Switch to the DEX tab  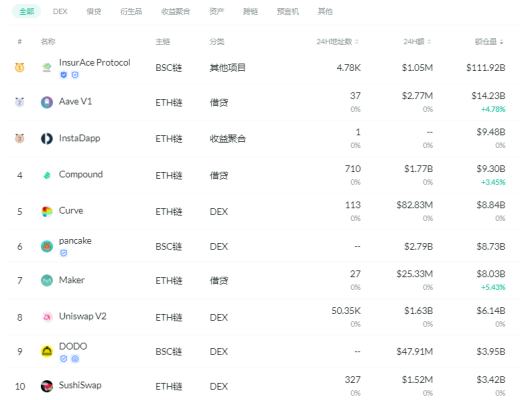pos(60,12)
